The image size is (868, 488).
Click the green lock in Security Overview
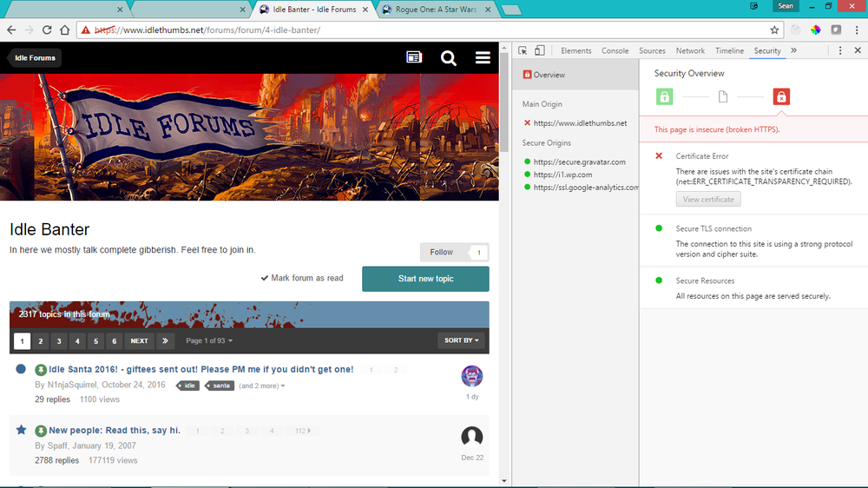click(x=664, y=97)
